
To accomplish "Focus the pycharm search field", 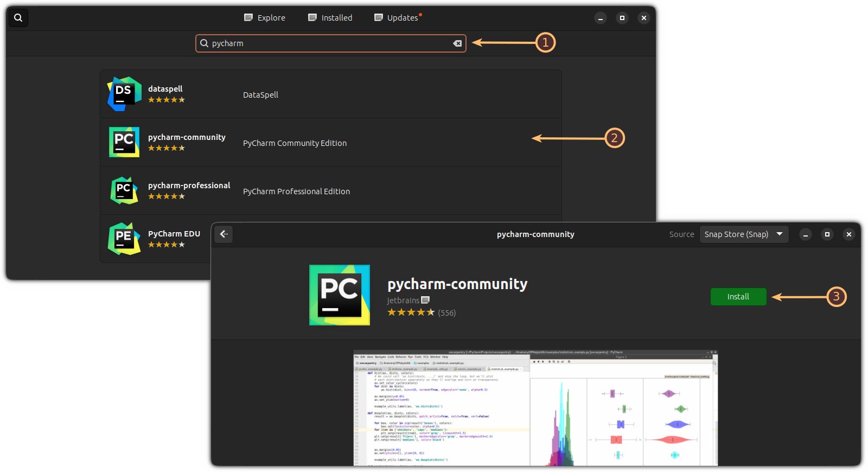I will 331,43.
